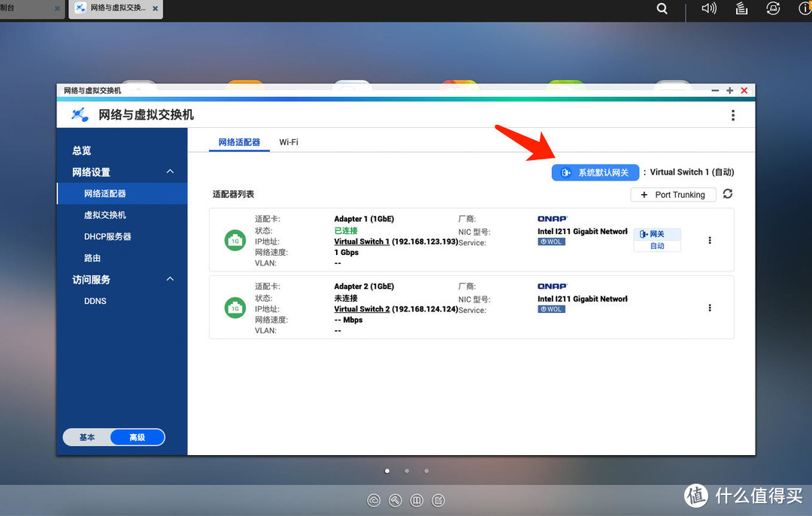Open background tasks stack icon in top bar

click(741, 8)
